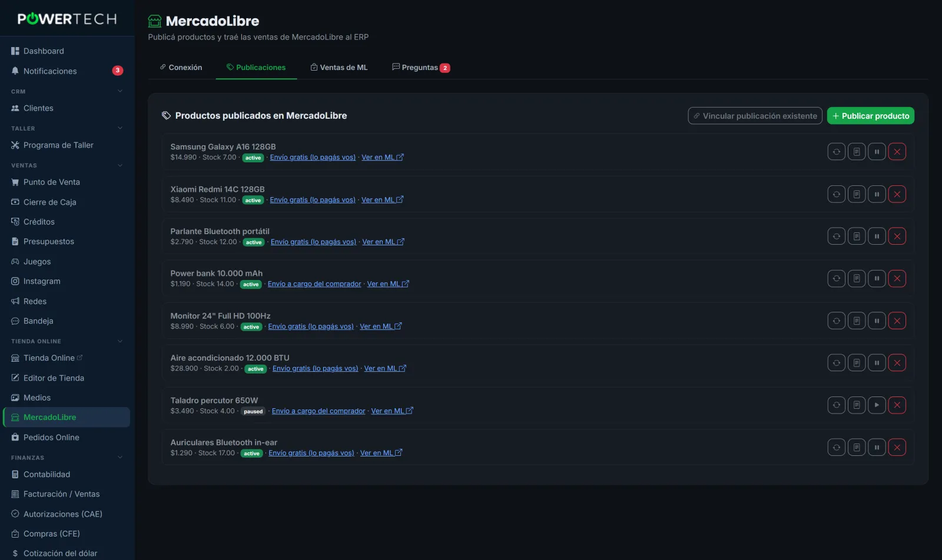Remove the Aire acondicionado 12.000 BTU listing
The height and width of the screenshot is (560, 942).
point(897,363)
